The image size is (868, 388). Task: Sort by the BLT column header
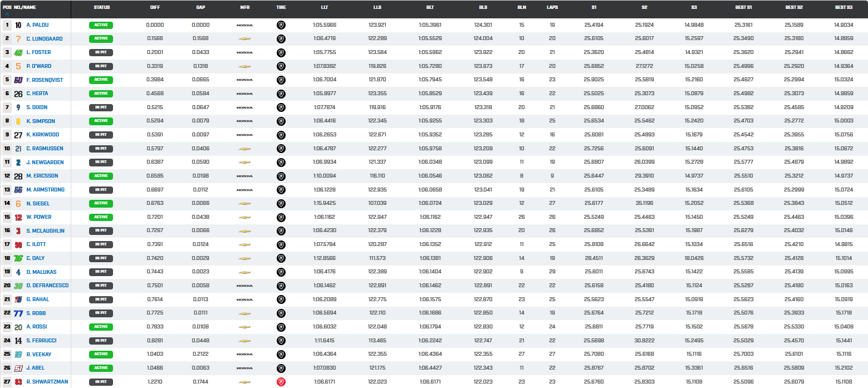pyautogui.click(x=430, y=8)
